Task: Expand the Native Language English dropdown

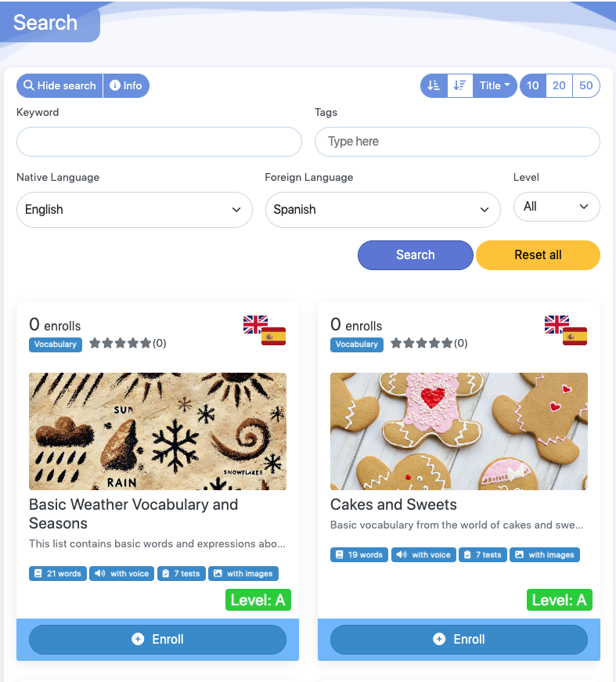Action: pos(135,210)
